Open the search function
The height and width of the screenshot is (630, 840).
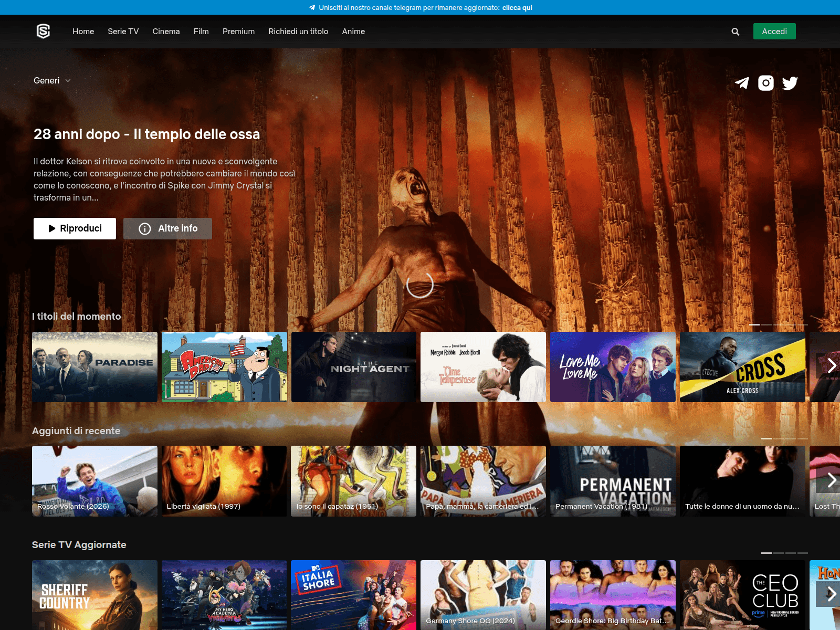(735, 31)
